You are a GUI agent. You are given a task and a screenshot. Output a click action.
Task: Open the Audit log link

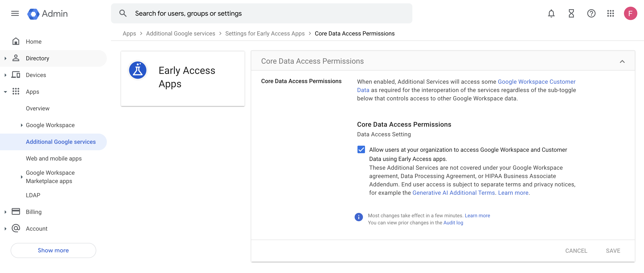(x=453, y=222)
